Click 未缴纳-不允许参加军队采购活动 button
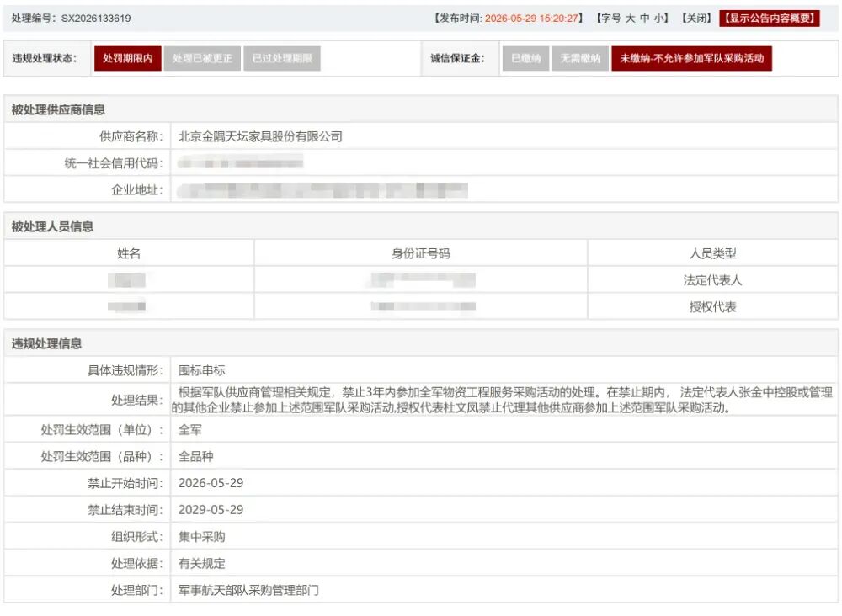842x616 pixels. [x=691, y=59]
